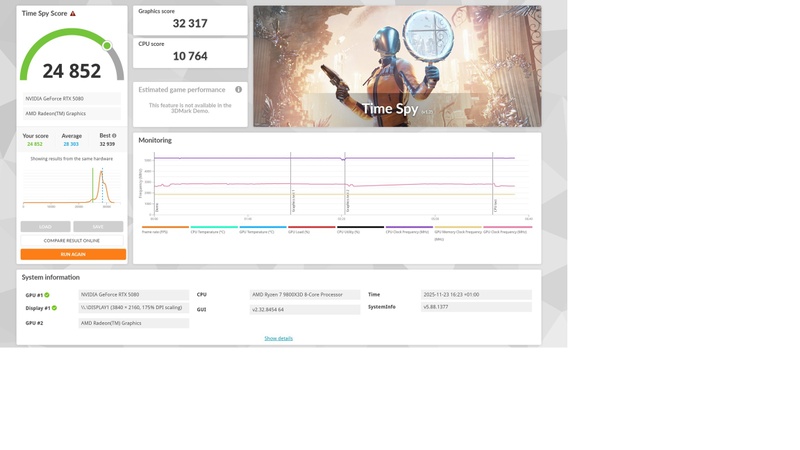Click the green score gauge knob

click(x=107, y=46)
